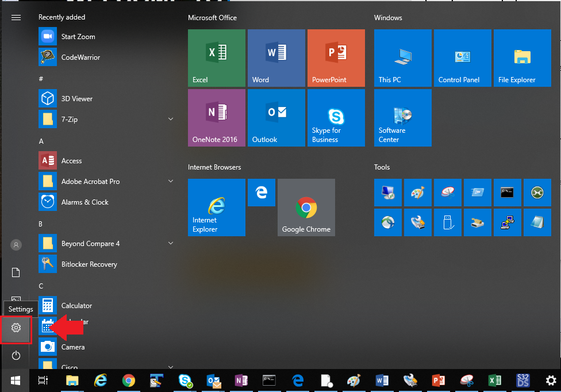Click the Windows Start button on taskbar
Image resolution: width=561 pixels, height=392 pixels.
click(x=16, y=381)
